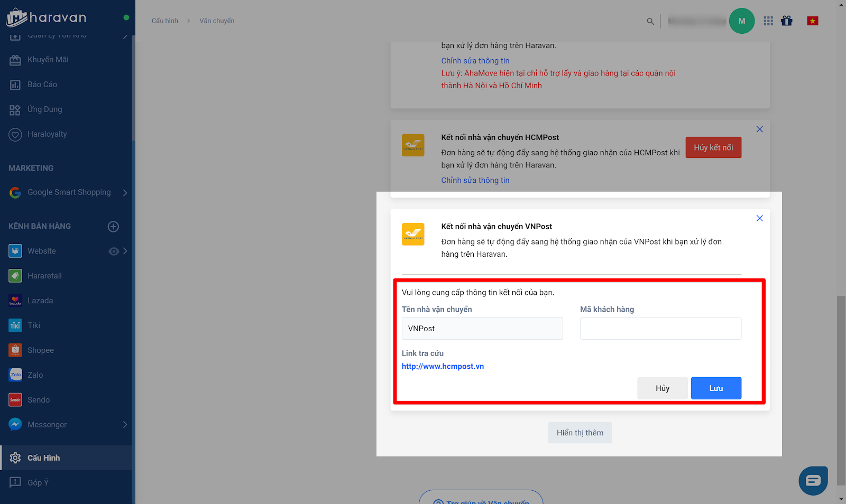The height and width of the screenshot is (504, 846).
Task: Add a new sales channel plus icon
Action: pos(113,227)
